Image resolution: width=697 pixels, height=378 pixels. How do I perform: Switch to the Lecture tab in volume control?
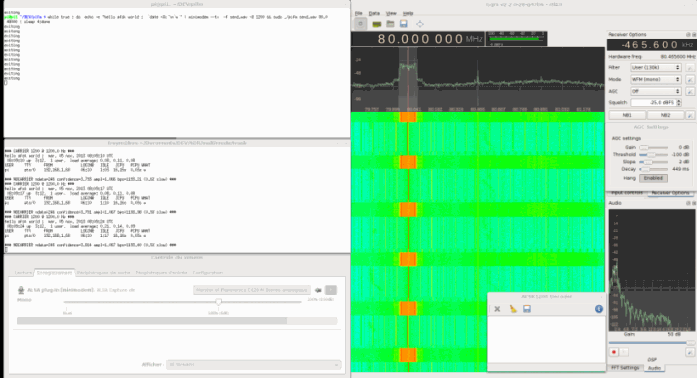pos(23,273)
